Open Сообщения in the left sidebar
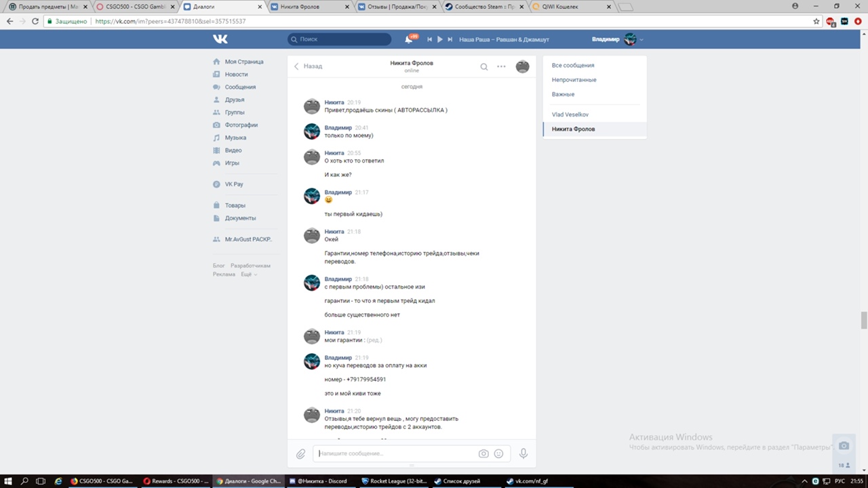868x488 pixels. click(240, 87)
